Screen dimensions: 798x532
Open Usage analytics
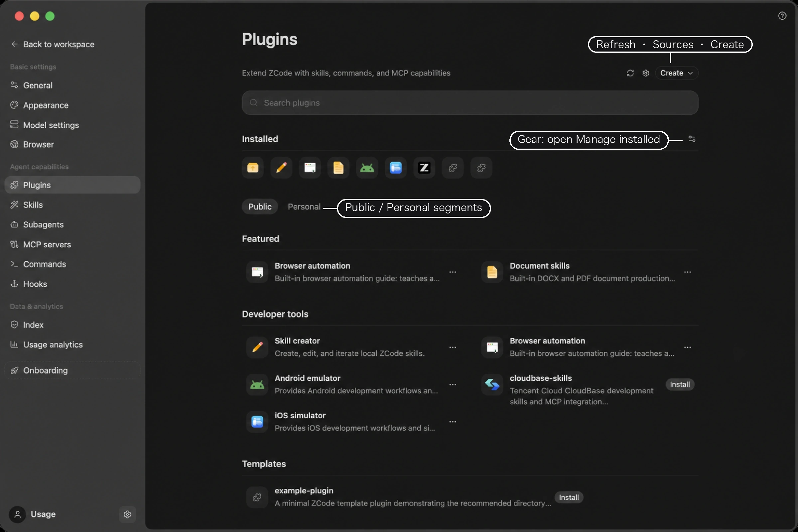pos(72,344)
